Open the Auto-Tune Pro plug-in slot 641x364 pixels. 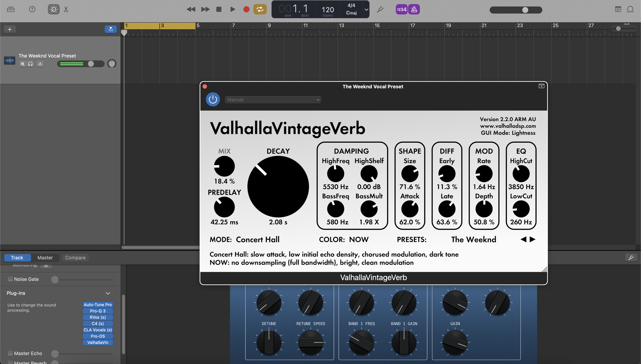pos(98,305)
